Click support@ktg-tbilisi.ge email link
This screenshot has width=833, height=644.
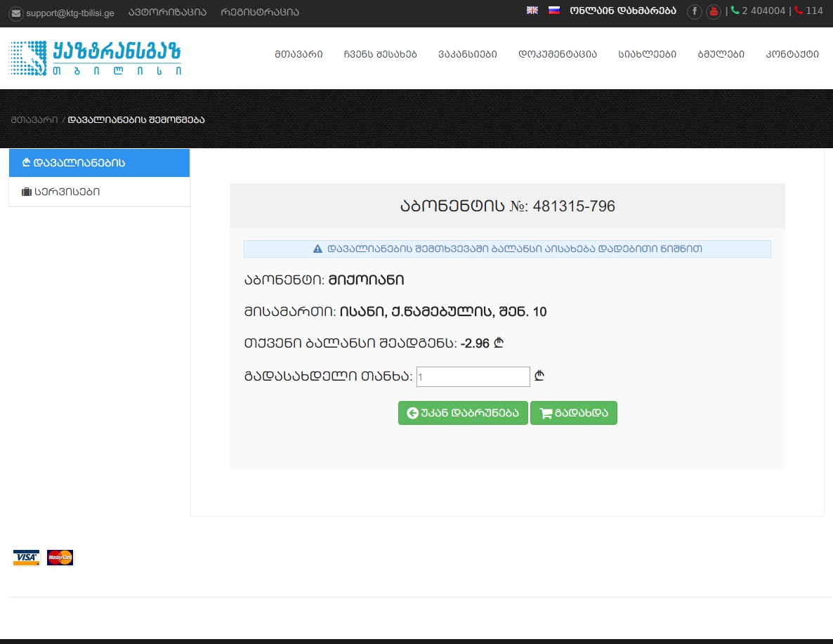tap(70, 13)
